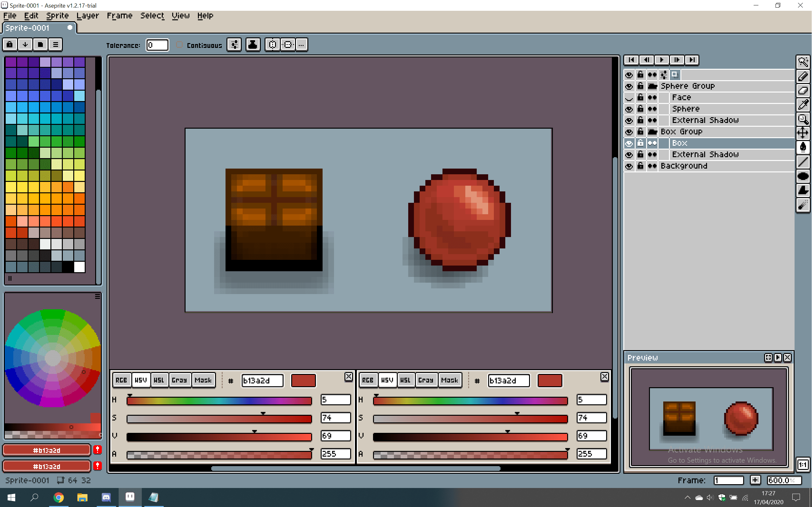Select the Eraser tool

tap(803, 91)
